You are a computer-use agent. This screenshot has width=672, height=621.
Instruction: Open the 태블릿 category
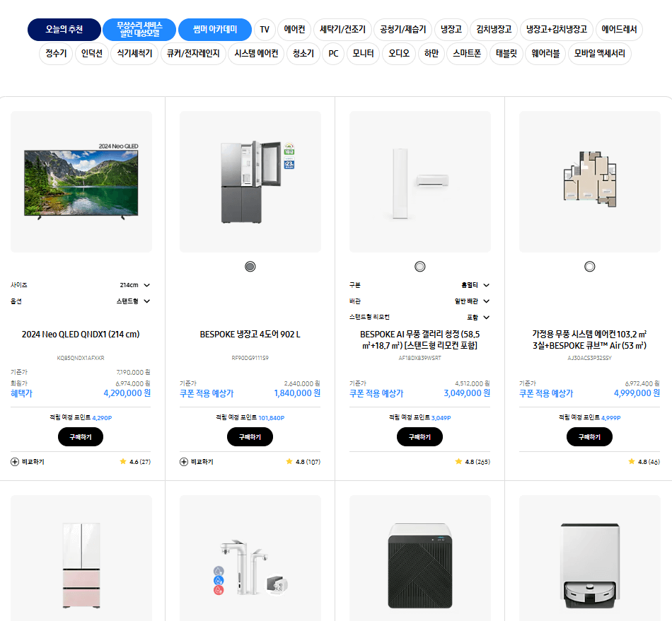pos(506,54)
